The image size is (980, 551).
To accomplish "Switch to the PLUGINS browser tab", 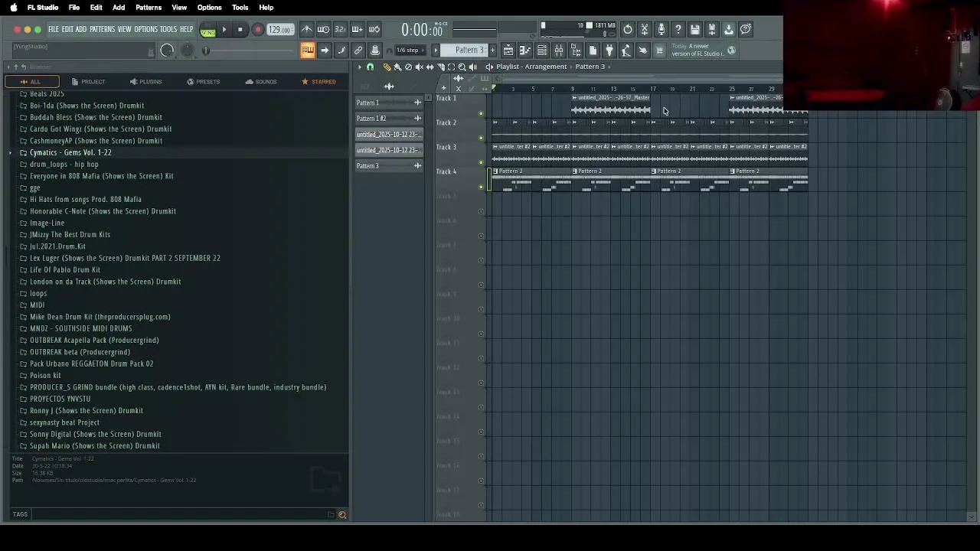I will [145, 81].
